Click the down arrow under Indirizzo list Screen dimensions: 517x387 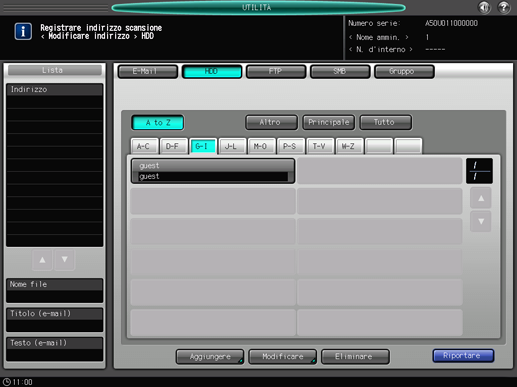[x=65, y=260]
